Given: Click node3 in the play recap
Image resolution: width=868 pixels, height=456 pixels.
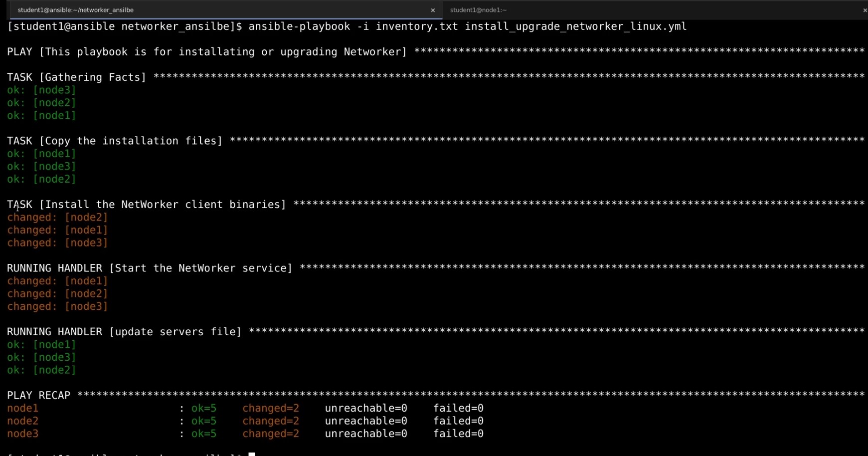Looking at the screenshot, I should 22,434.
